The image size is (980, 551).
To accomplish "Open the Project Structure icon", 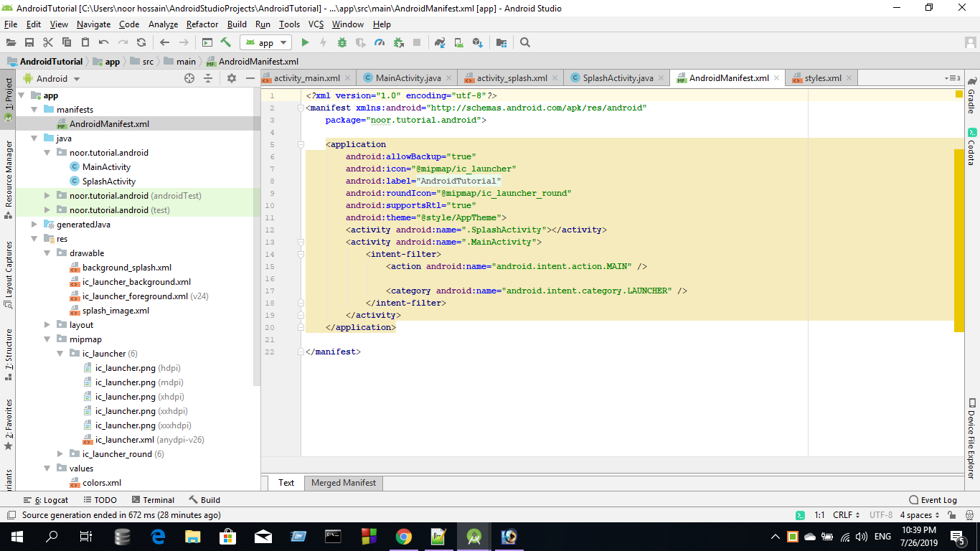I will [x=501, y=42].
